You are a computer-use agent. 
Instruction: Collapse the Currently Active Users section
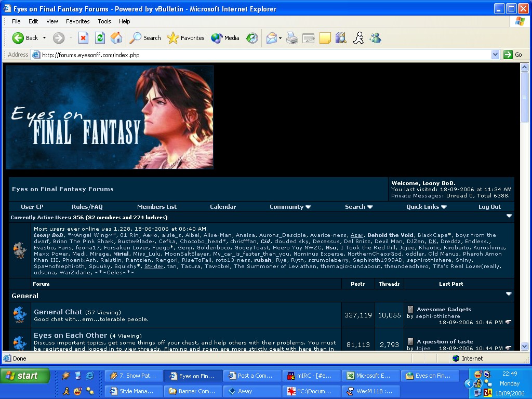tap(509, 216)
